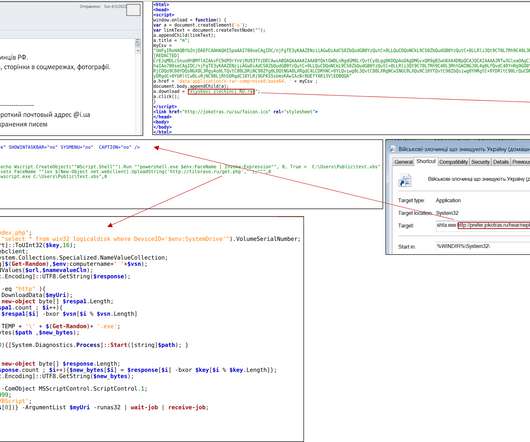Click the properties dialog title bar icon

392,149
